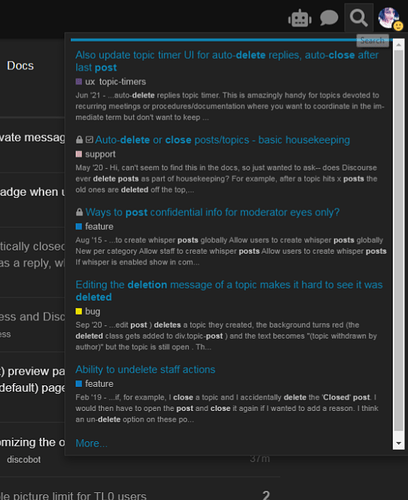Click scrollbar up arrow in search results
408x500 pixels.
398,45
